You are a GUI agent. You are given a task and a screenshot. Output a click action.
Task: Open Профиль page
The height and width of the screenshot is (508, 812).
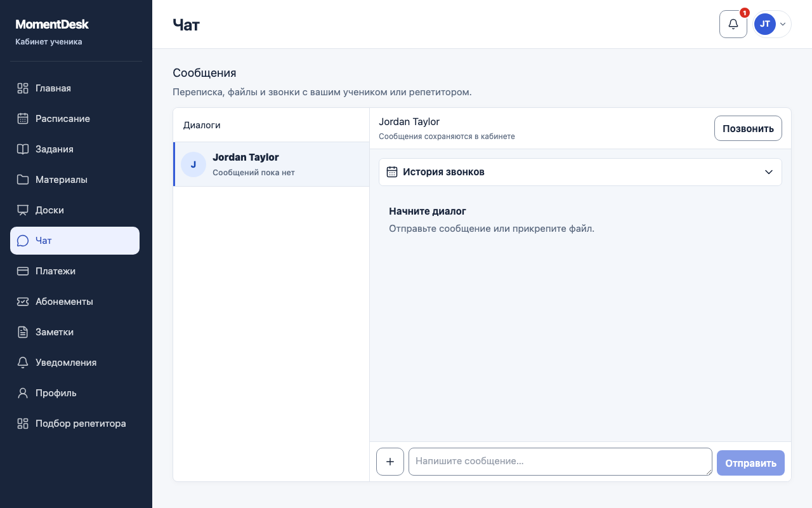75,393
